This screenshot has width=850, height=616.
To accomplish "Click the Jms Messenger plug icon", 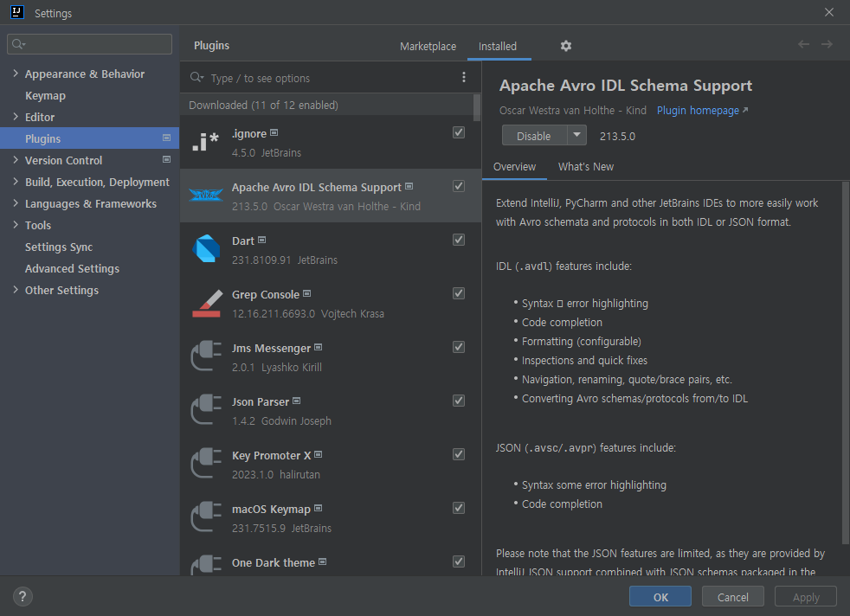I will (206, 356).
